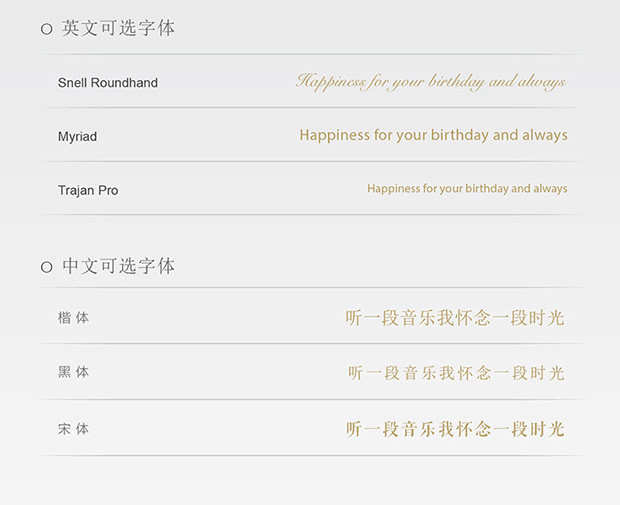Click 'Happiness' in the Myriad sample text
This screenshot has height=505, width=620.
tap(334, 135)
